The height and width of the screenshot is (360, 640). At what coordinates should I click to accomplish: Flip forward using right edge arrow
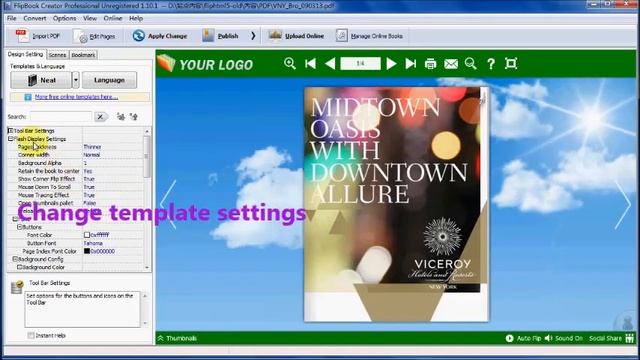pyautogui.click(x=622, y=204)
